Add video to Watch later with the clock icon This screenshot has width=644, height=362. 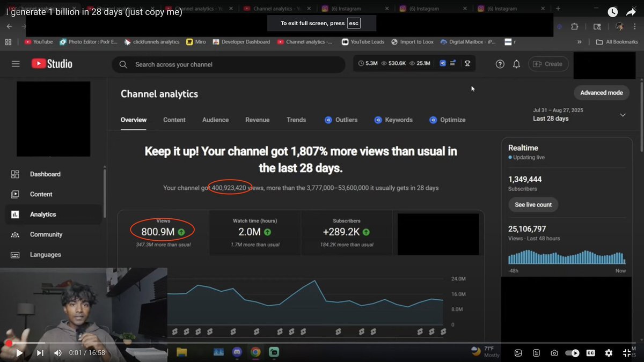coord(612,12)
